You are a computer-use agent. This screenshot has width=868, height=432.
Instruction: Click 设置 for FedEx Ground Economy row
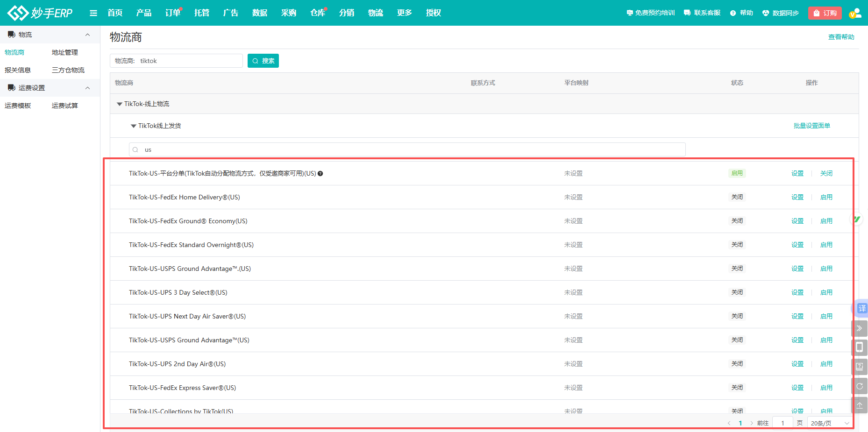[797, 221]
